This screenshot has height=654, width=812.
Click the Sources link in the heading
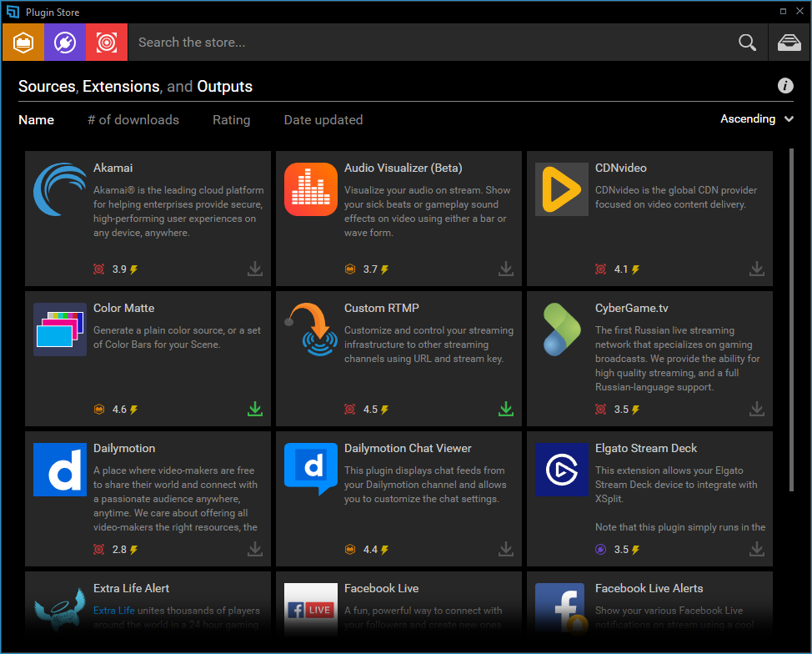[x=47, y=86]
